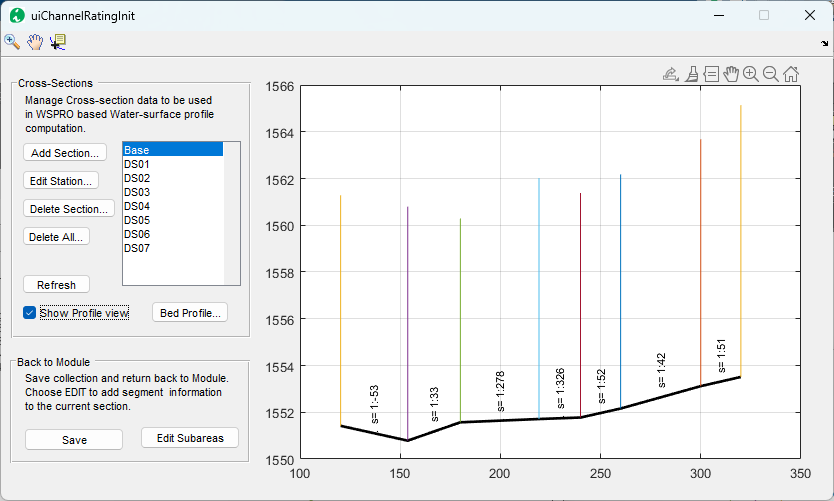This screenshot has height=501, width=834.
Task: Restore view with the home icon
Action: 791,74
